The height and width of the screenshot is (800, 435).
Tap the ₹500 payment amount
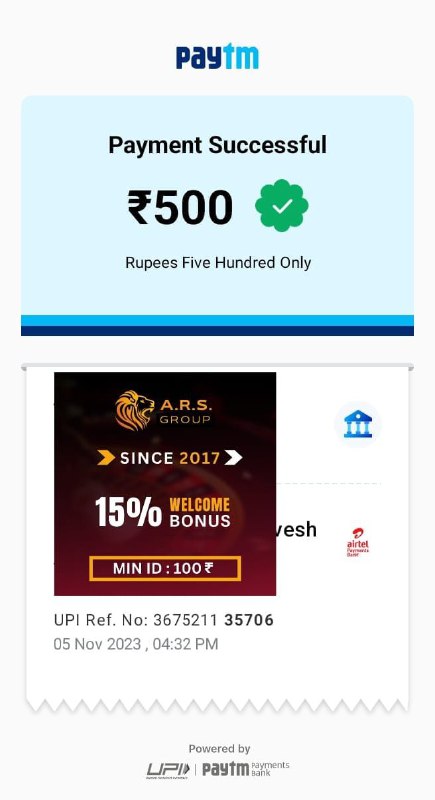[180, 207]
